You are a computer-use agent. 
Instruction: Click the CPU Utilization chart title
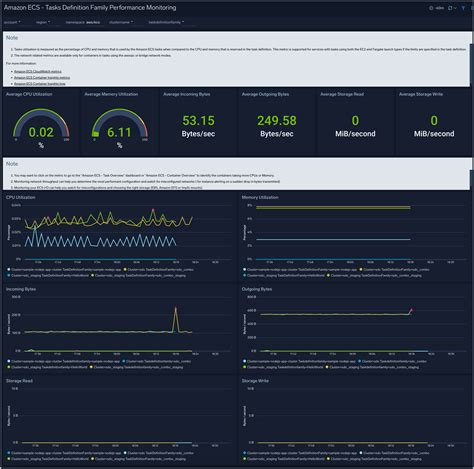pyautogui.click(x=21, y=197)
